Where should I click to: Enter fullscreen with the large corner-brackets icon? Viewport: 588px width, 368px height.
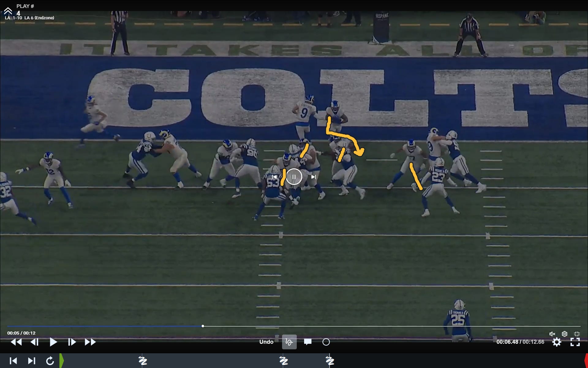tap(575, 342)
